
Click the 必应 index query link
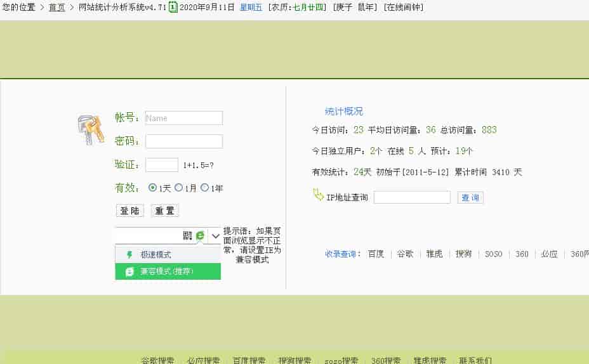click(x=549, y=254)
